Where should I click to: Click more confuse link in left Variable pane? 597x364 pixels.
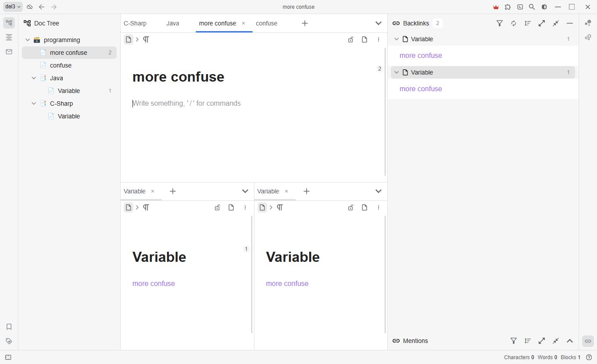pyautogui.click(x=154, y=284)
